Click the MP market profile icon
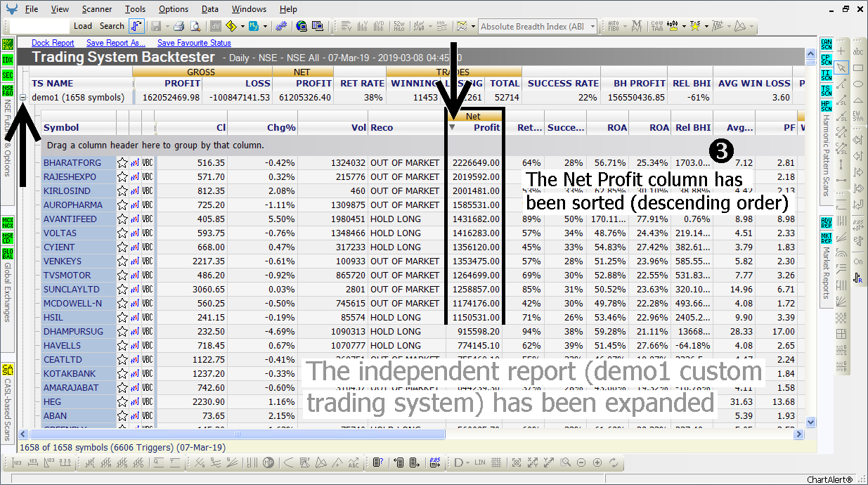 pyautogui.click(x=268, y=463)
